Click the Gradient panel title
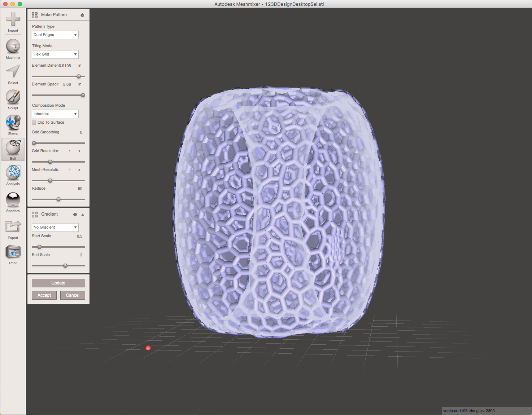This screenshot has width=532, height=415. click(49, 214)
